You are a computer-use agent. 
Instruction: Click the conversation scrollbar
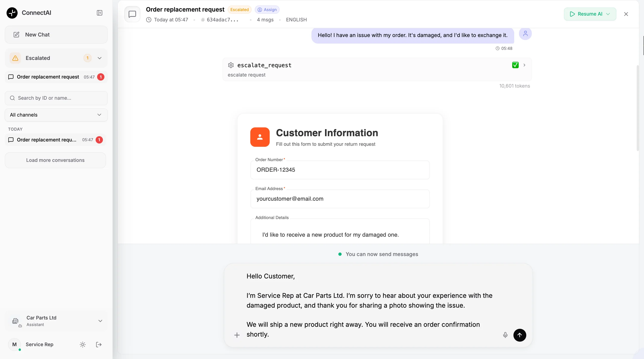click(638, 108)
